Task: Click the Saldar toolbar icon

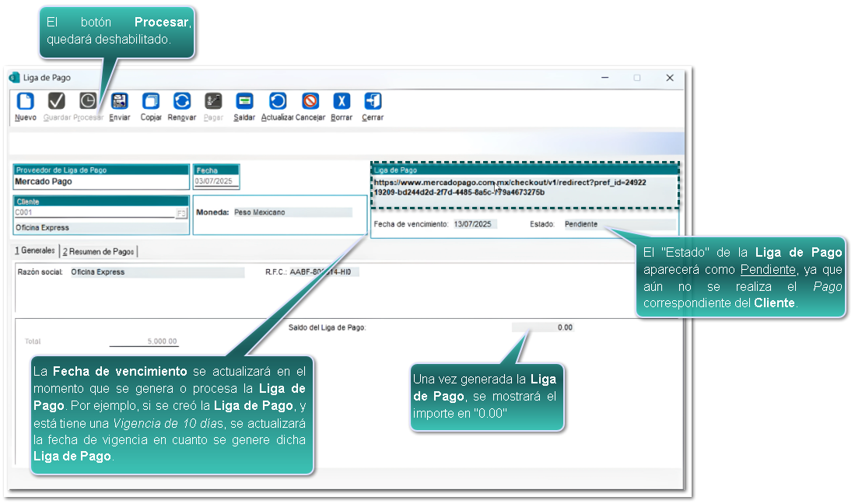Action: [x=244, y=101]
